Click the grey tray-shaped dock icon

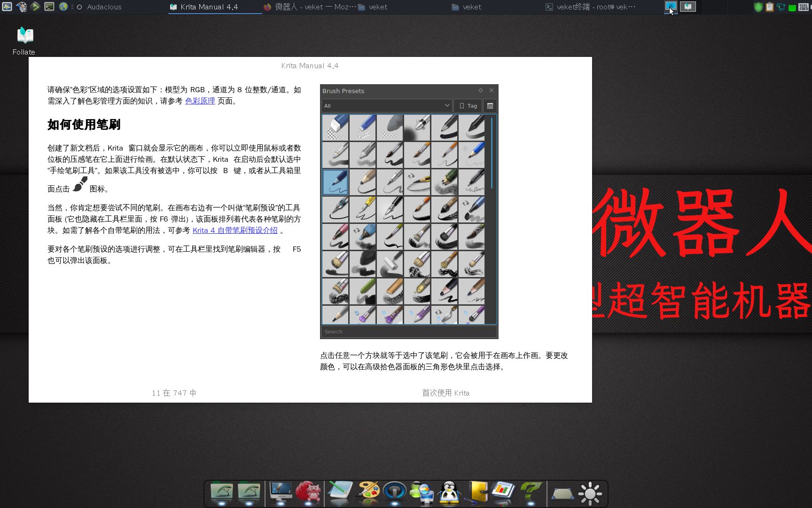pyautogui.click(x=562, y=494)
